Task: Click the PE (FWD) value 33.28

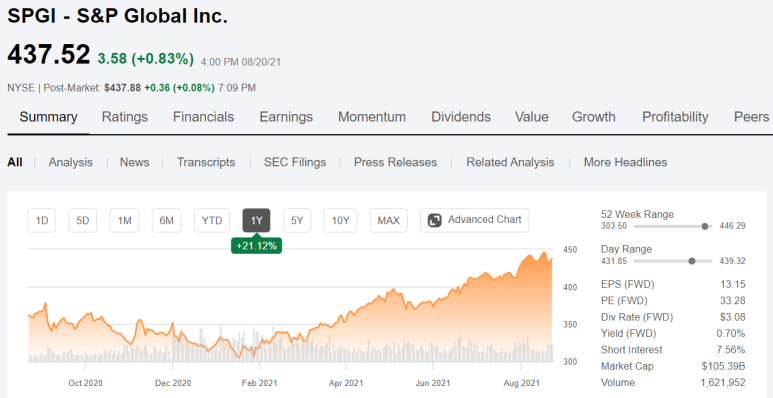Action: click(732, 300)
